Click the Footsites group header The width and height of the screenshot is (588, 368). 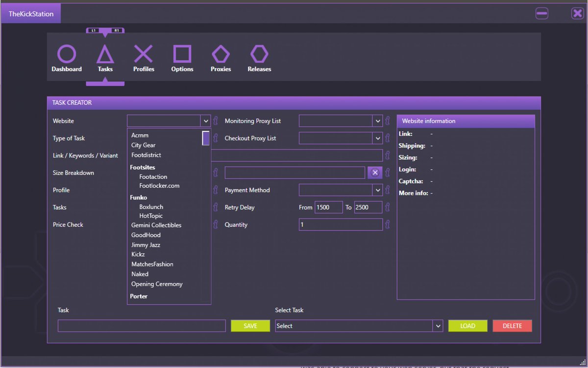pos(143,168)
